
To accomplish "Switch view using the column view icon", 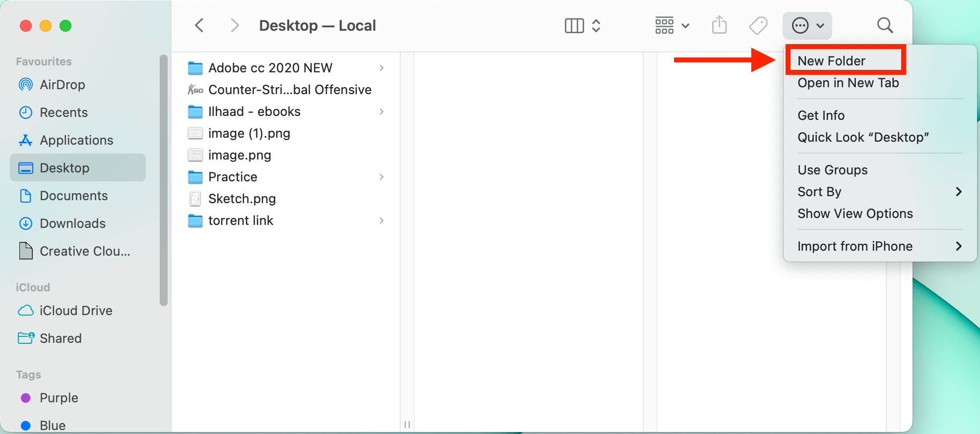I will pos(574,26).
